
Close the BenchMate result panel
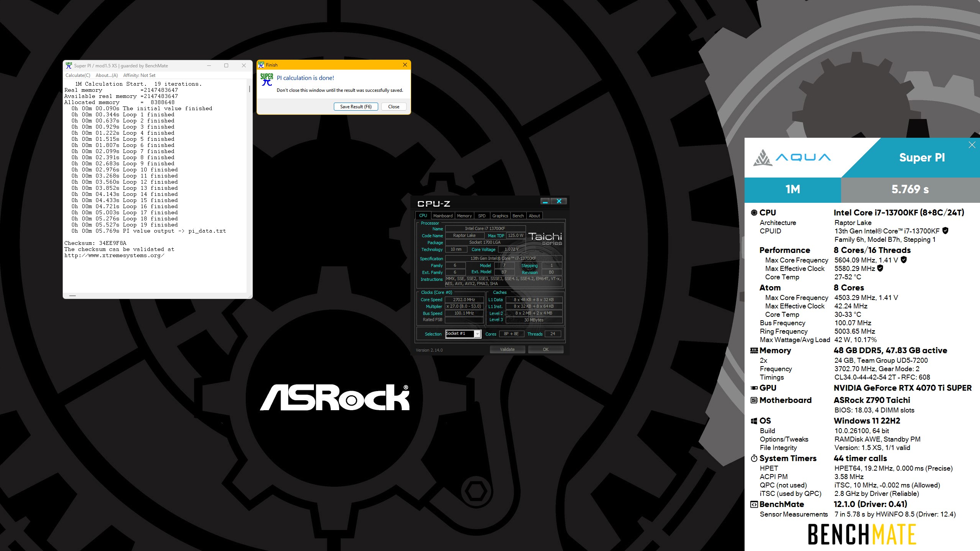click(x=972, y=145)
